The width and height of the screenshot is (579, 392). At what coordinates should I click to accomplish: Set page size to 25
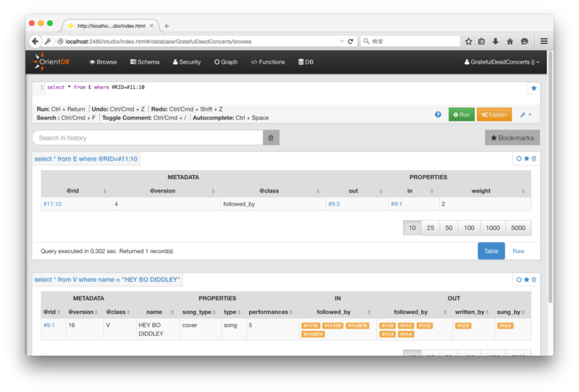point(430,228)
